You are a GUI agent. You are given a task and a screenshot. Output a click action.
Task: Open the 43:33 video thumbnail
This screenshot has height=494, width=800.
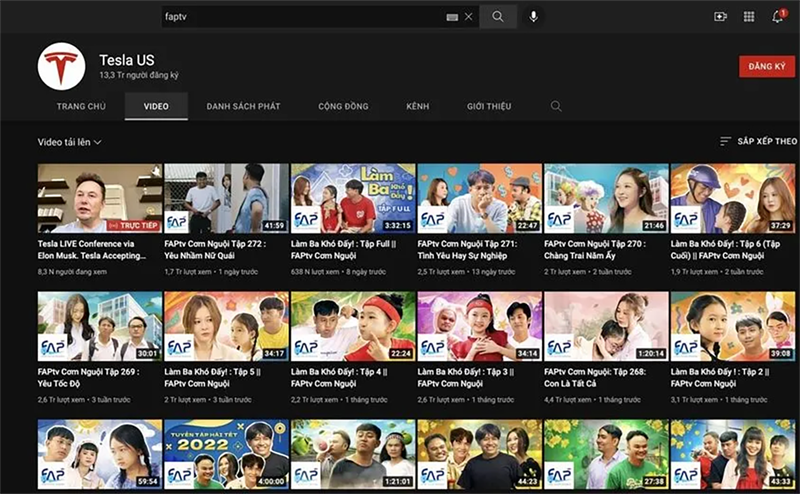coord(733,454)
